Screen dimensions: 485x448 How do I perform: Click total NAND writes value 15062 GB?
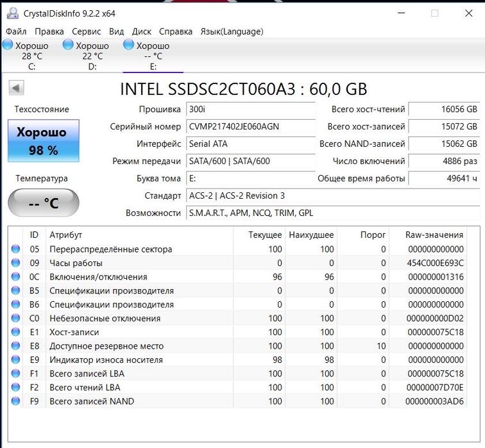pos(444,144)
